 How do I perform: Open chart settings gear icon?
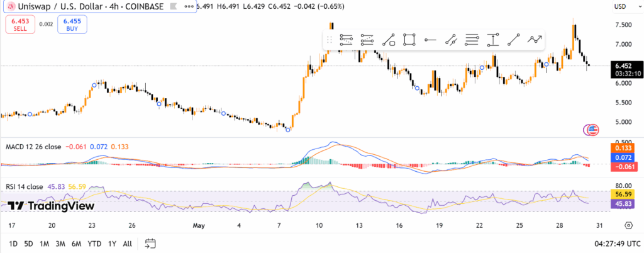coord(628,225)
